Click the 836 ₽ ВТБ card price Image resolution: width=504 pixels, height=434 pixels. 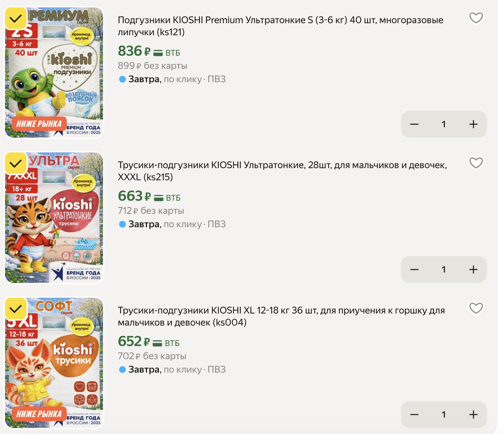click(149, 51)
